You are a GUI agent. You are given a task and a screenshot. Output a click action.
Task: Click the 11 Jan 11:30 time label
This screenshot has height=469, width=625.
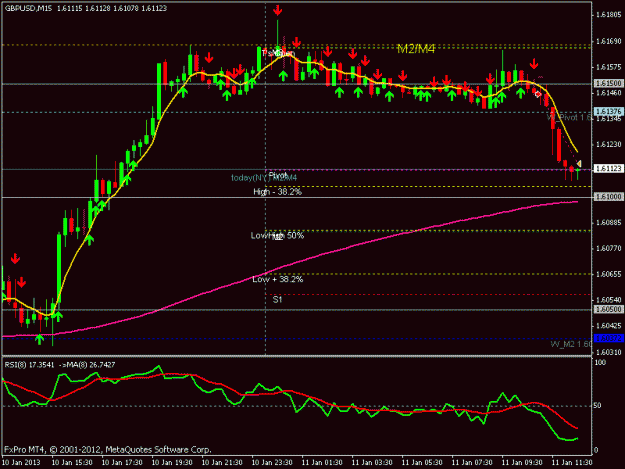572,463
